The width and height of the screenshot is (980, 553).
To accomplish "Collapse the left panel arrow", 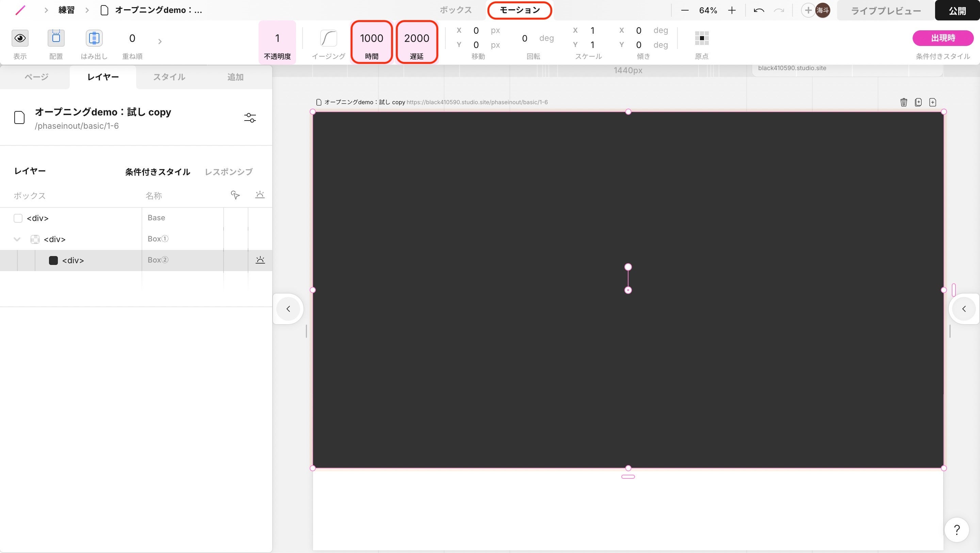I will click(x=288, y=309).
